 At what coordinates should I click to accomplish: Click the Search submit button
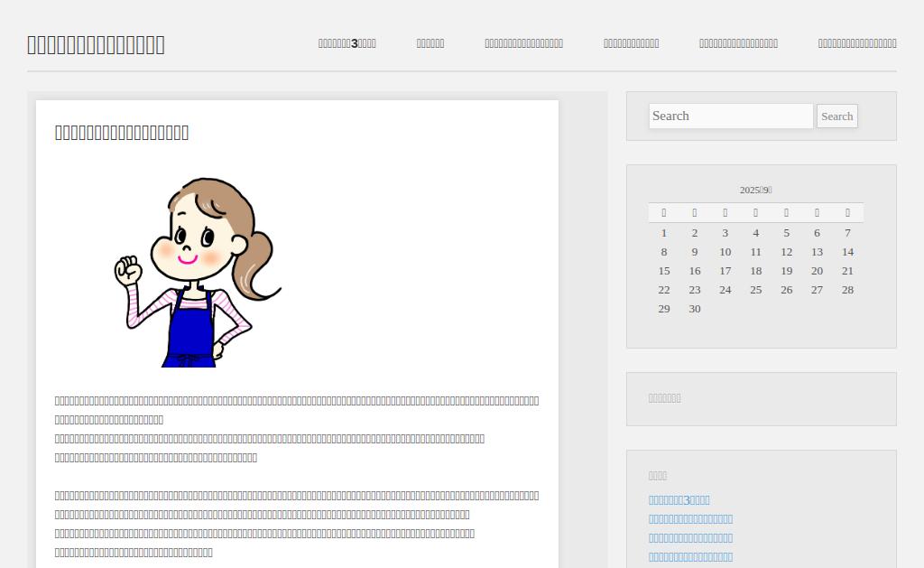click(836, 116)
